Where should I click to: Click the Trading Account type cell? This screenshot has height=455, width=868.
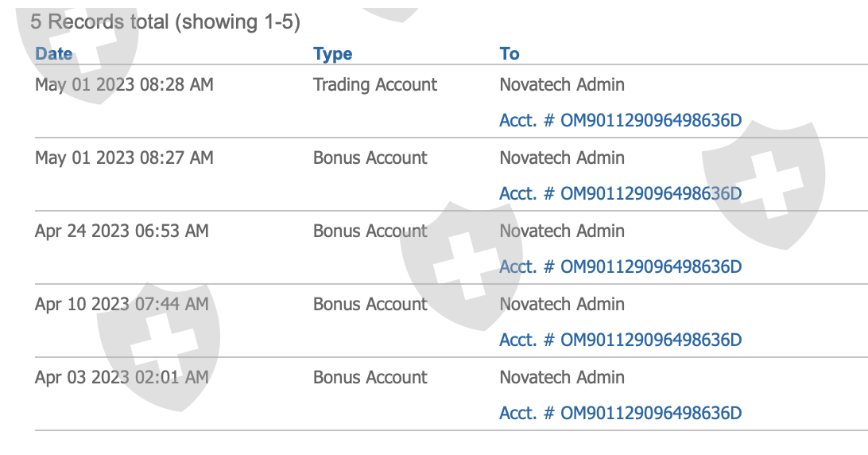point(375,84)
